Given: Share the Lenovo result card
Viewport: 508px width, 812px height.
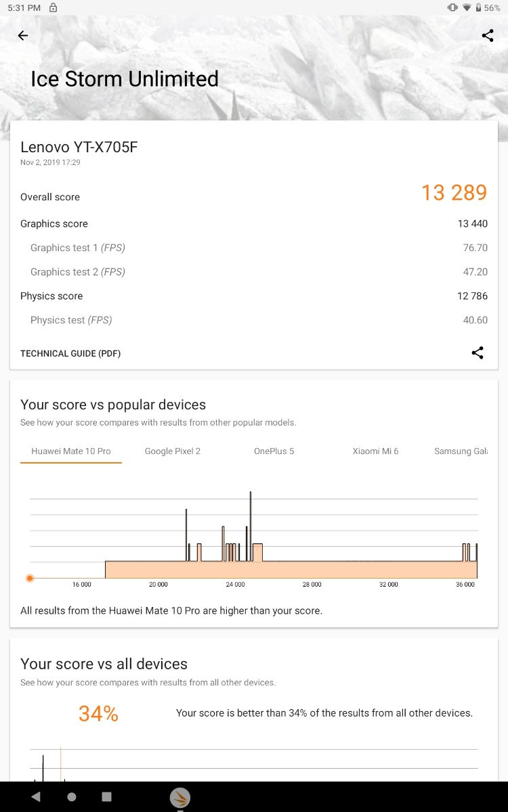Looking at the screenshot, I should coord(478,353).
